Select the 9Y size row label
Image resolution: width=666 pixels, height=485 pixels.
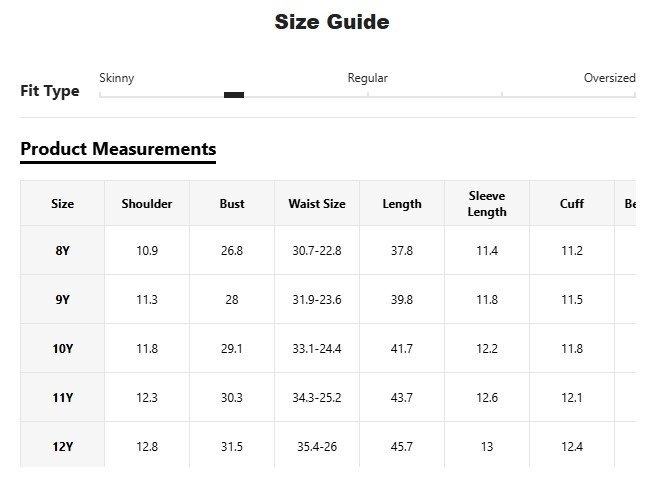[63, 300]
